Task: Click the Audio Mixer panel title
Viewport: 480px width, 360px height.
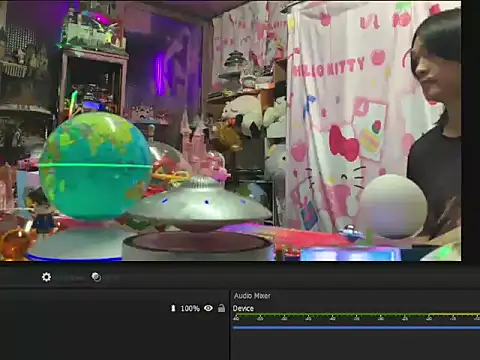Action: 252,296
